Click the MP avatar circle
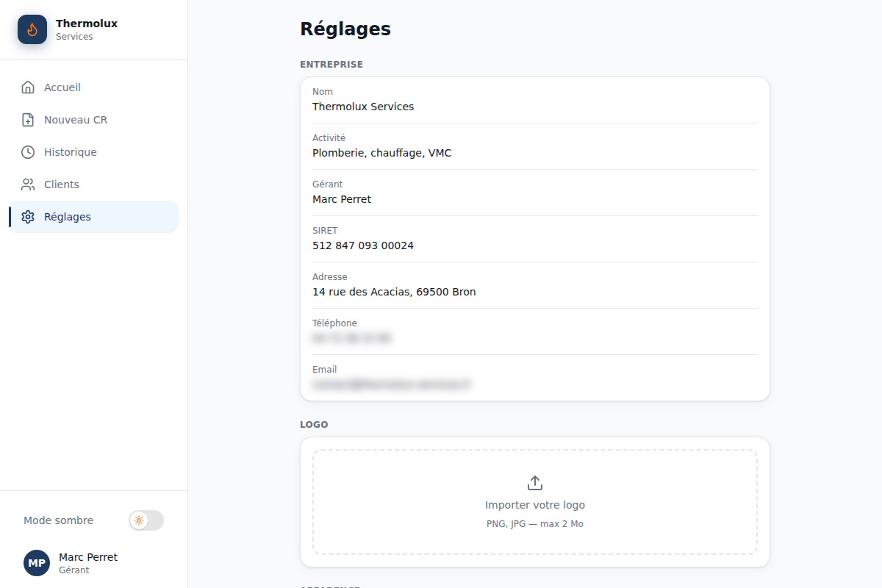Screen dimensions: 882x588 [37, 563]
